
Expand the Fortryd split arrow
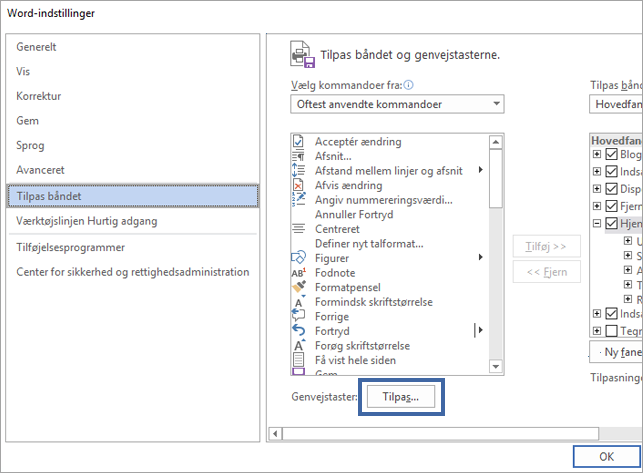[x=479, y=330]
